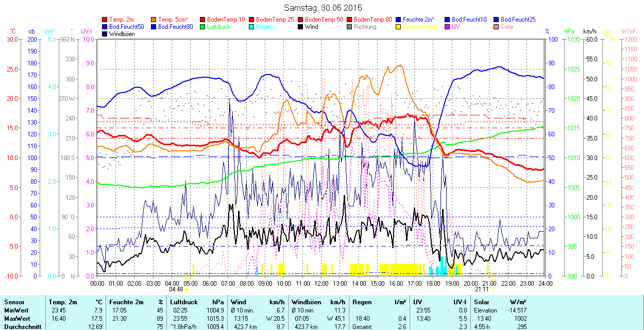Select the Bod.Feucht25 legend label

tap(519, 20)
